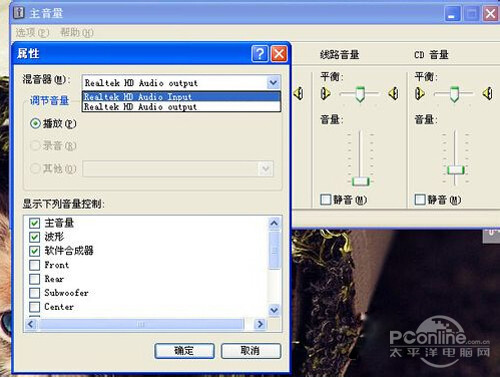The width and height of the screenshot is (500, 378).
Task: Check the Front volume control checkbox
Action: click(34, 265)
